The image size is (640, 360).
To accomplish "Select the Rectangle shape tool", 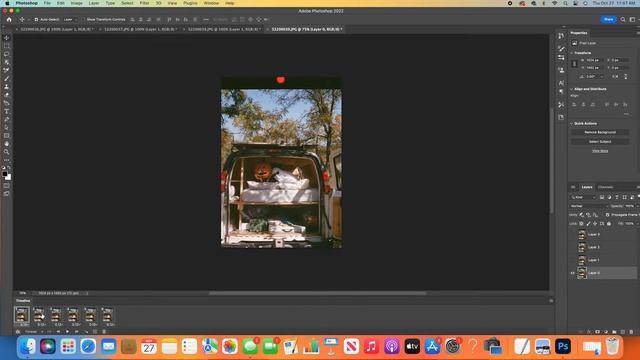I will pyautogui.click(x=7, y=136).
